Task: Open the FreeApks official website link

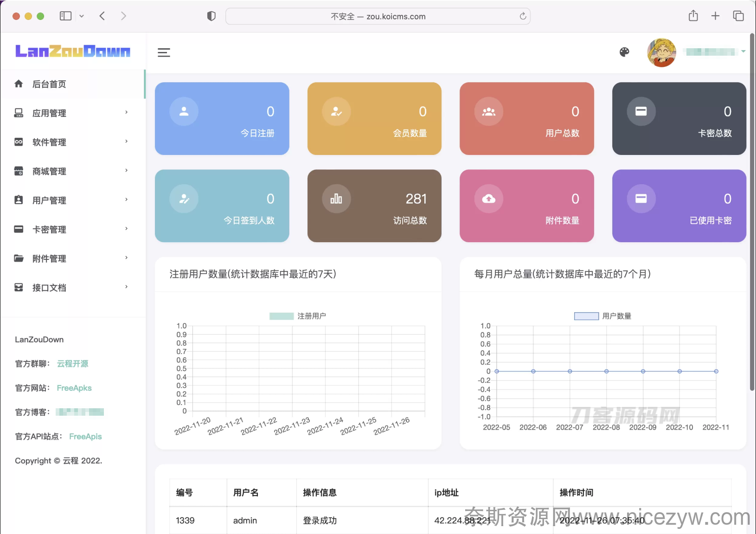Action: pos(74,388)
